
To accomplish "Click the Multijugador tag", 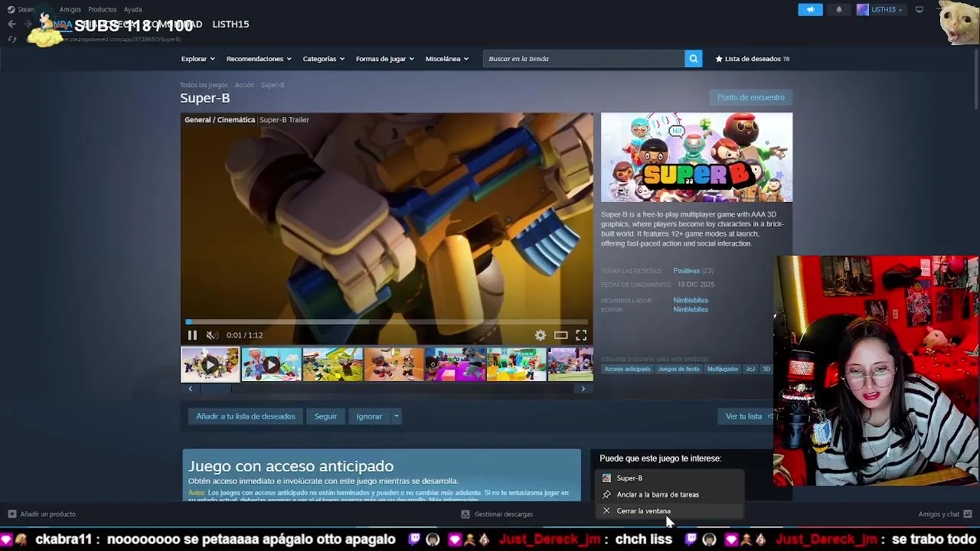I will click(x=723, y=369).
